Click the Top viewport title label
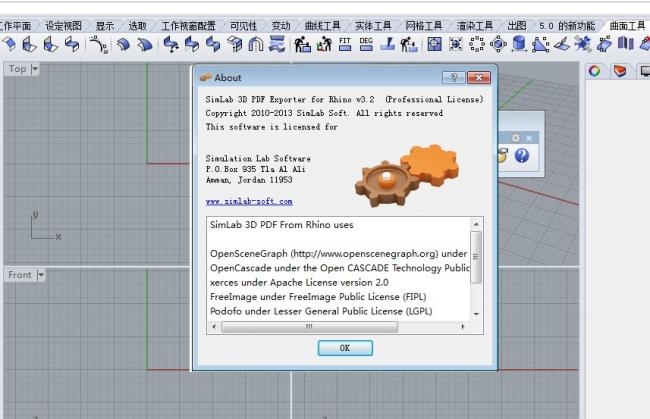Viewport: 650px width, 419px height. pos(18,69)
